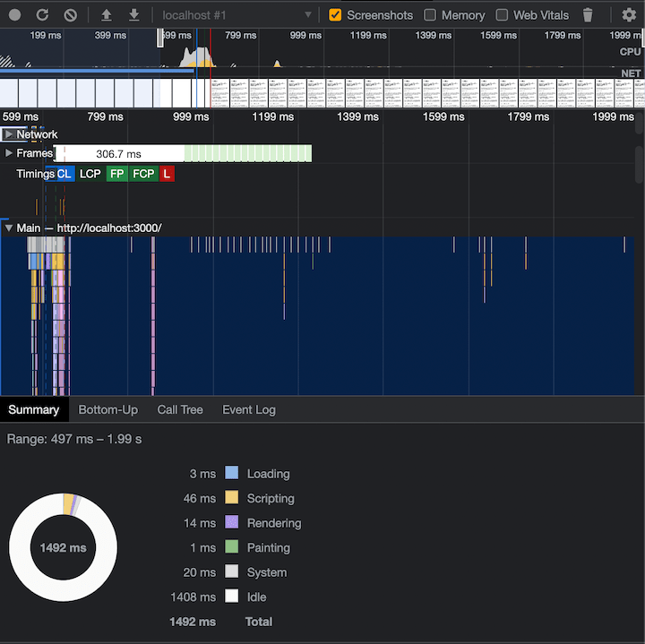Click the trash collect garbage icon
645x644 pixels.
click(x=588, y=15)
